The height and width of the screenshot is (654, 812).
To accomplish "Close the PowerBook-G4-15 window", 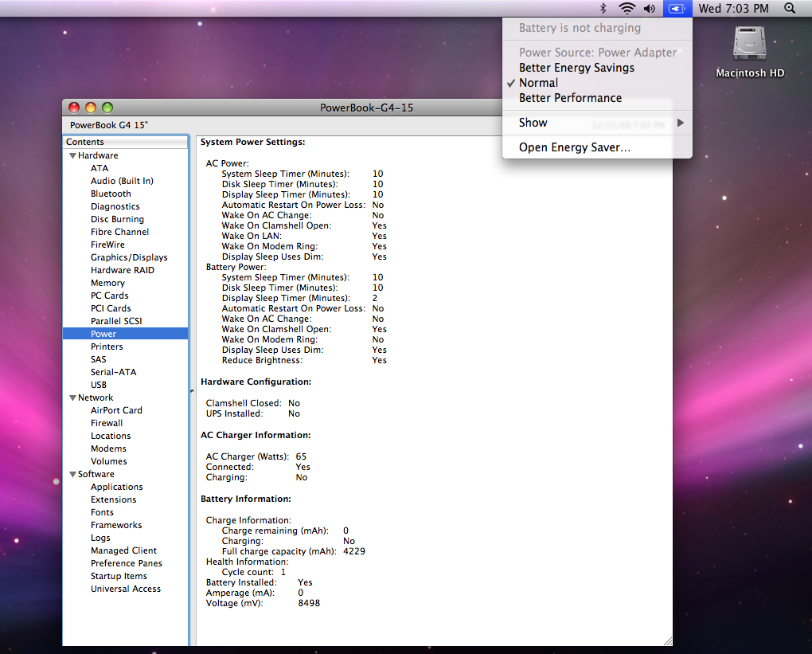I will point(74,108).
